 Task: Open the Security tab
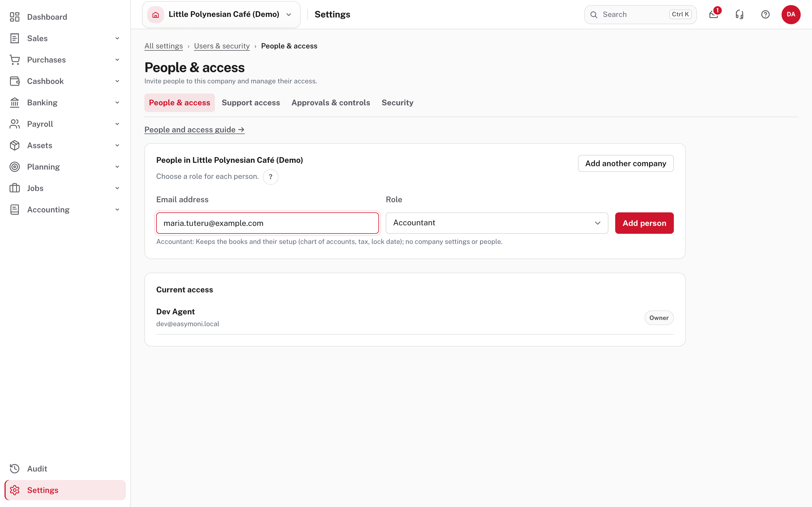pyautogui.click(x=397, y=103)
